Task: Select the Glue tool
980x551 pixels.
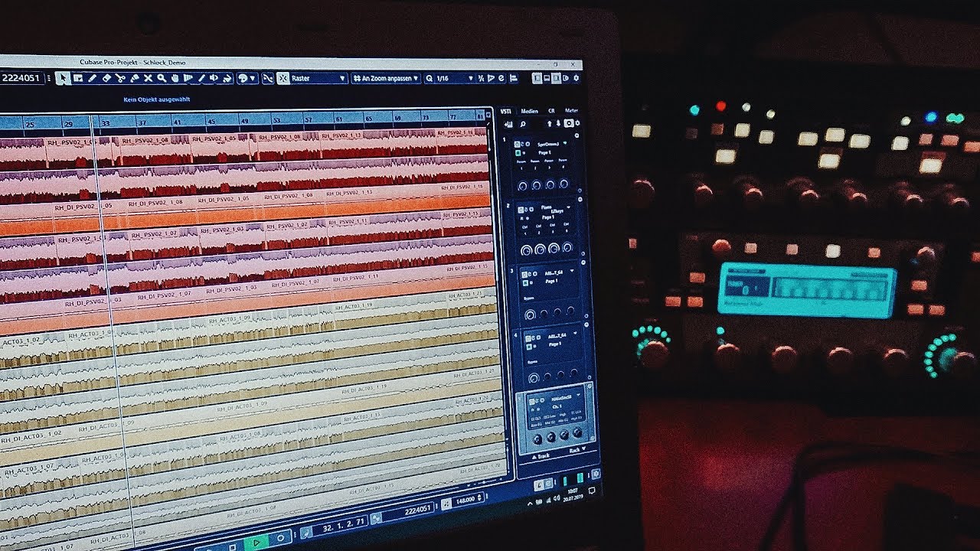Action: coord(135,78)
